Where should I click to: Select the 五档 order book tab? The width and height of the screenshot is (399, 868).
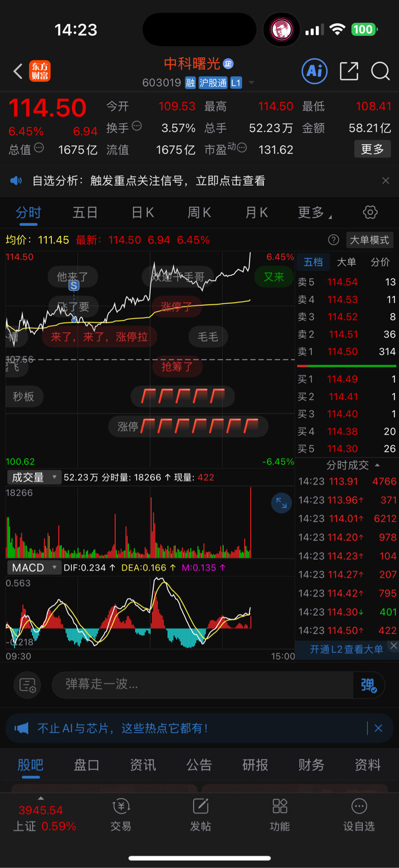coord(313,262)
